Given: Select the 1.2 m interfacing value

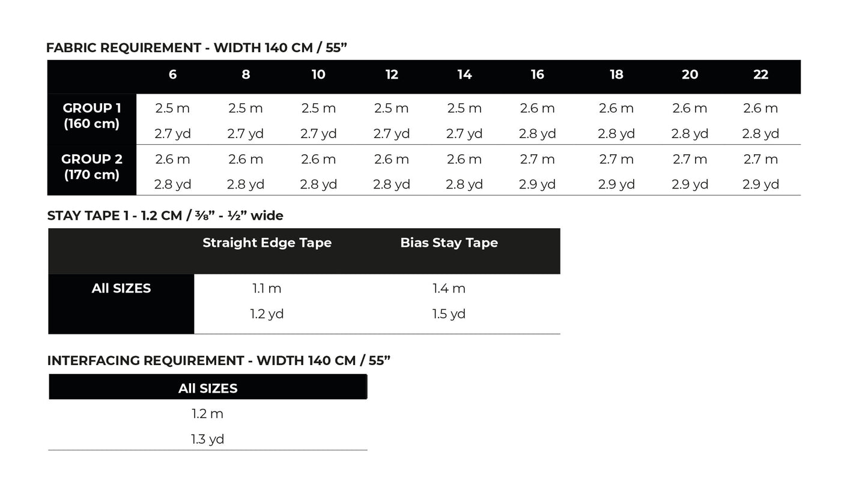Looking at the screenshot, I should coord(208,414).
